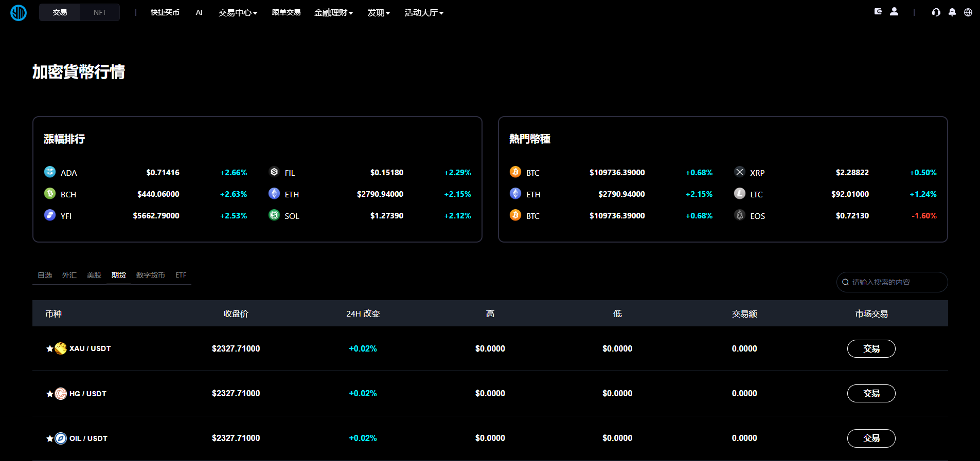Click the headset customer support icon
This screenshot has width=980, height=461.
[936, 12]
